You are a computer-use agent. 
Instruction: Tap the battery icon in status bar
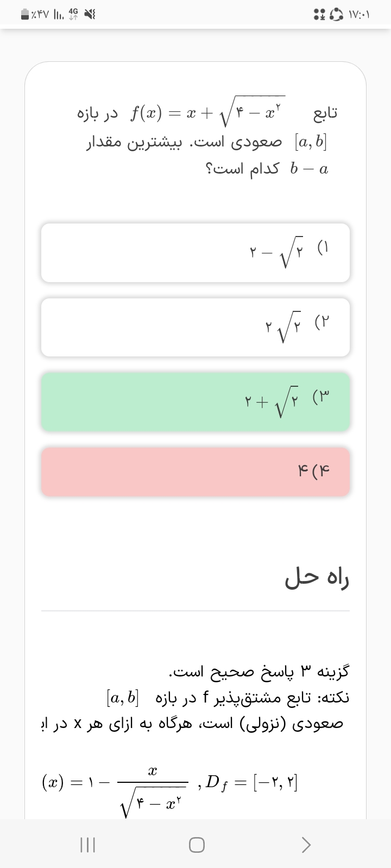click(x=26, y=15)
